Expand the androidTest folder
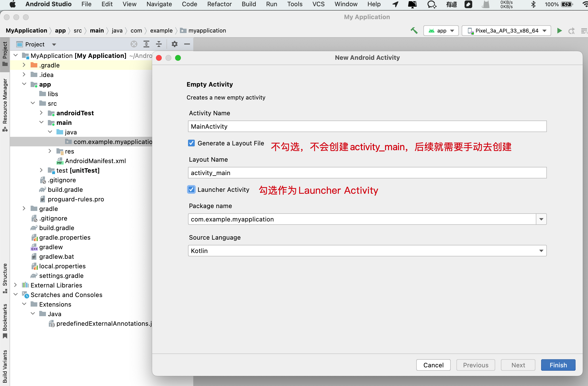Image resolution: width=588 pixels, height=386 pixels. [x=41, y=113]
